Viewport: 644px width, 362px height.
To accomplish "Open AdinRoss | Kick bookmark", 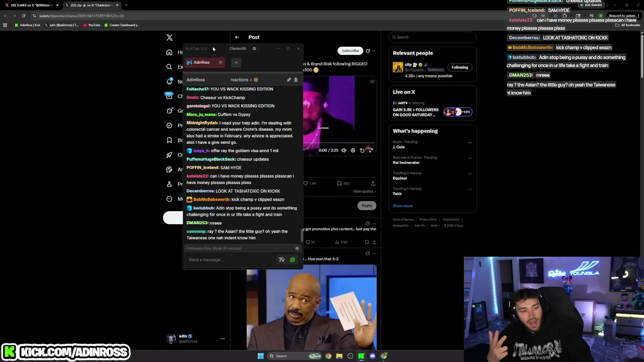I will click(28, 25).
